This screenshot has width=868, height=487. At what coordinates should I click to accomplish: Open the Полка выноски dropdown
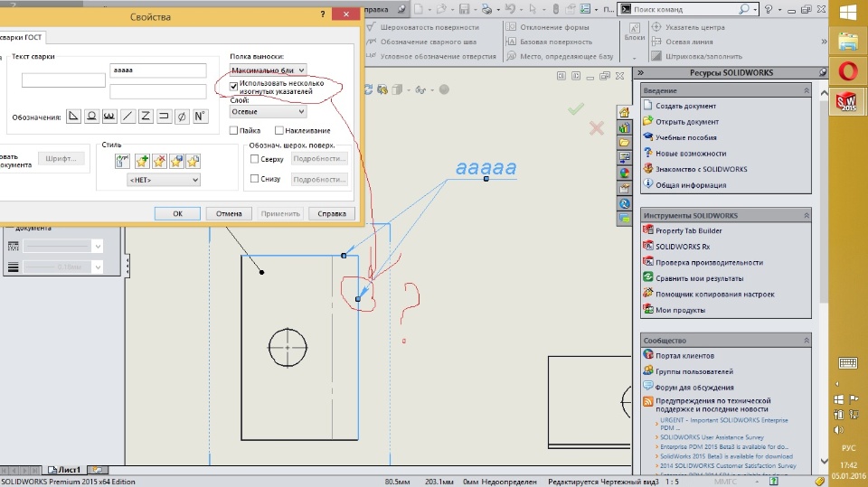point(268,70)
